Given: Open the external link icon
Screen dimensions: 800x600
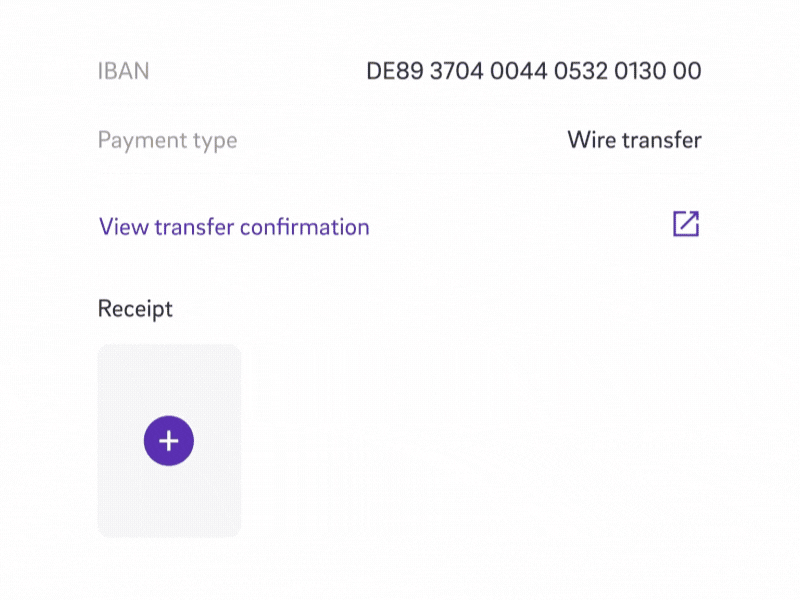Looking at the screenshot, I should coord(686,224).
